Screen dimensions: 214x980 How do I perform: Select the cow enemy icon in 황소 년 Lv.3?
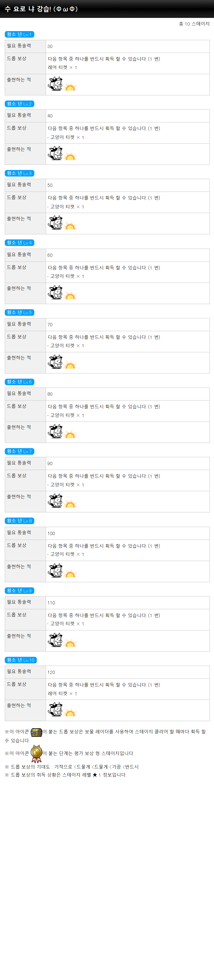[55, 222]
